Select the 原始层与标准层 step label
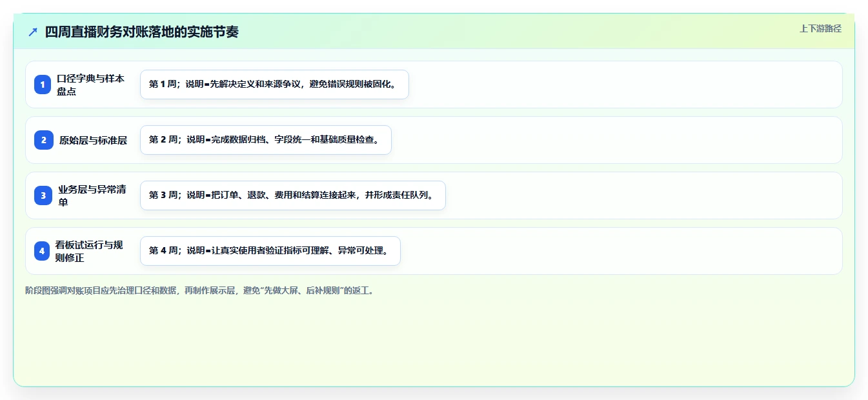This screenshot has height=400, width=868. coord(94,140)
